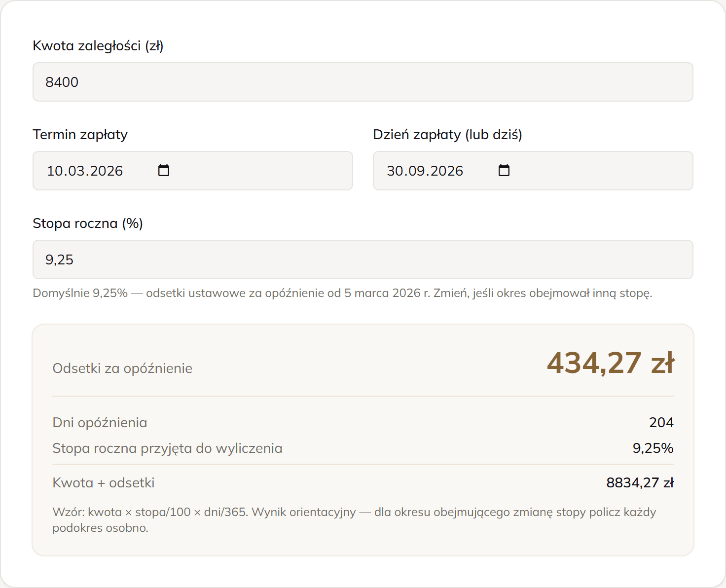Select the delay days value 204
This screenshot has height=588, width=726.
pyautogui.click(x=661, y=423)
